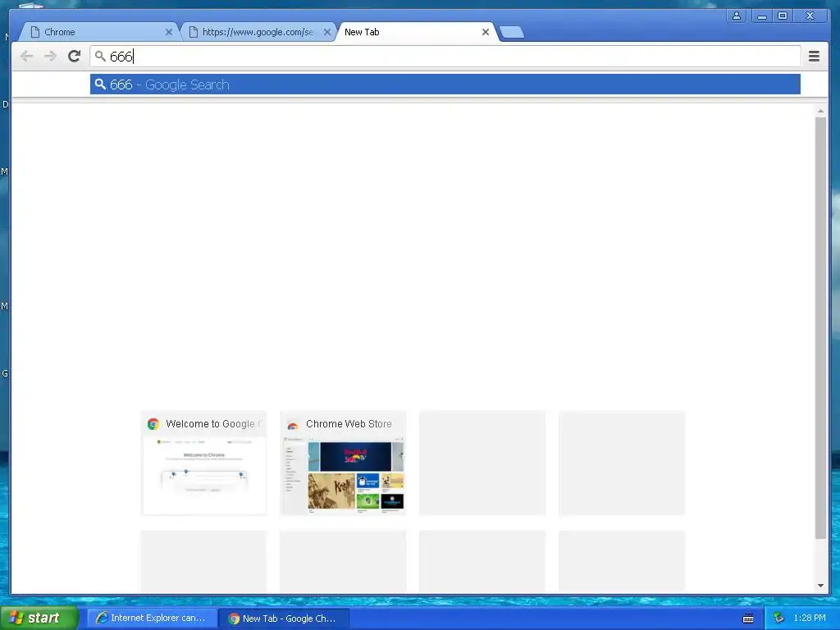
Task: Click the address bar containing 666
Action: tap(445, 57)
